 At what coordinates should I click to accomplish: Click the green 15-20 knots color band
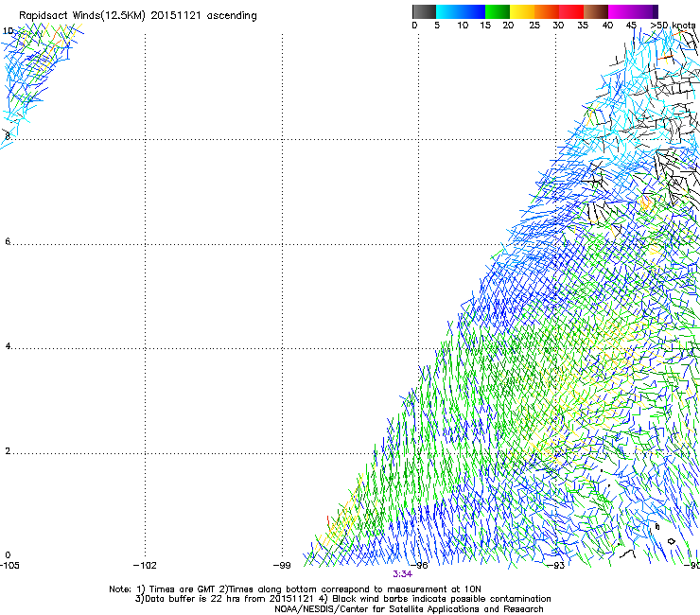(498, 11)
